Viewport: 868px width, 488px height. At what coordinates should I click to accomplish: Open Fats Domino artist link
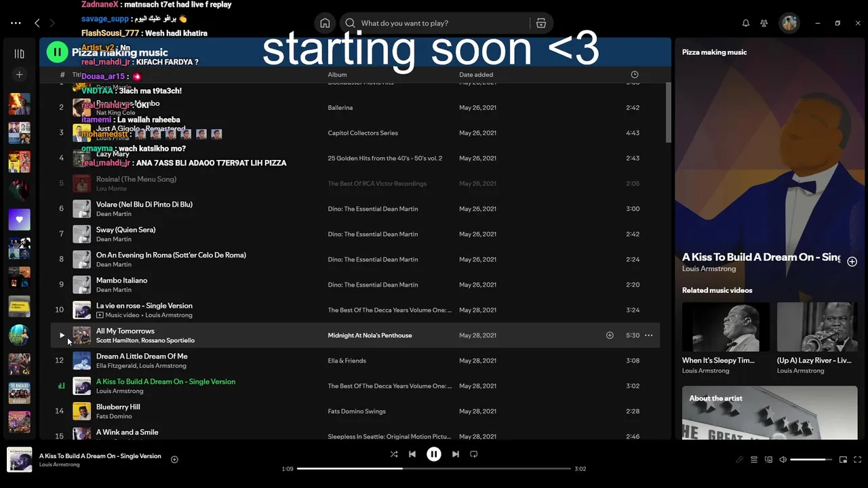point(113,416)
